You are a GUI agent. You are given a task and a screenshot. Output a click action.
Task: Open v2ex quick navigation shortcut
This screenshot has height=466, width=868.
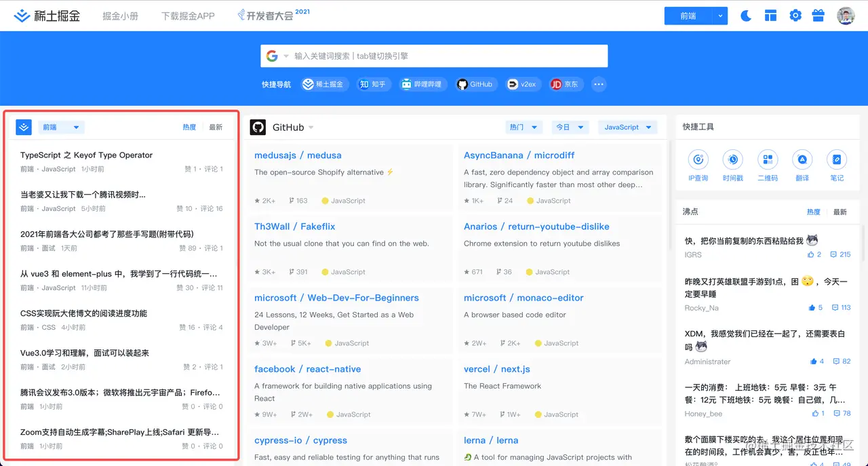[x=522, y=84]
